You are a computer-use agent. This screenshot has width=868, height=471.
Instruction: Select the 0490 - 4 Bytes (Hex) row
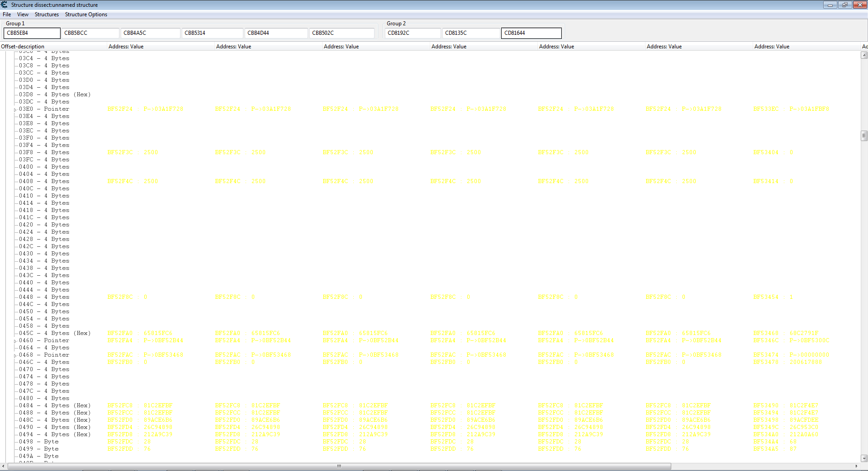(x=55, y=427)
